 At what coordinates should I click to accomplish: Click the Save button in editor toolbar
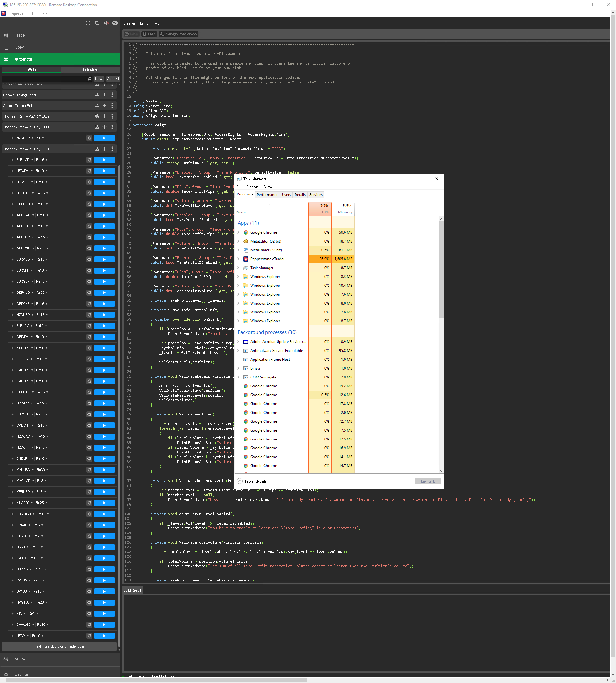tap(131, 34)
